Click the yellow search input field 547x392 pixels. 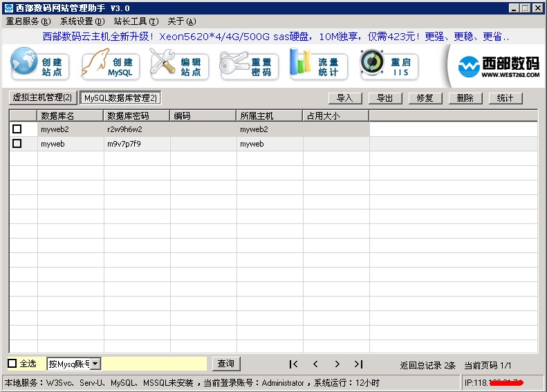[x=154, y=364]
